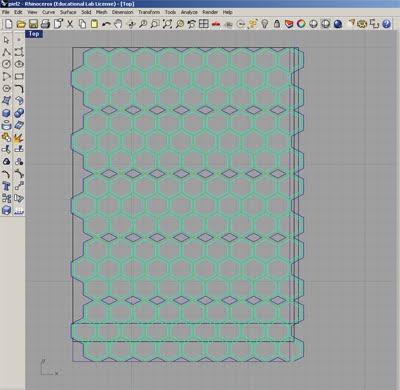400x390 pixels.
Task: Activate the Rotate view tool
Action: click(131, 24)
